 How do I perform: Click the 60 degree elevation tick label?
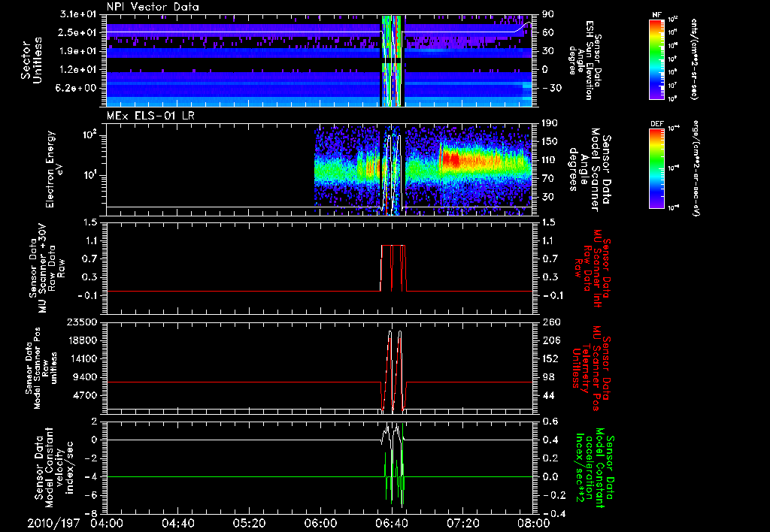547,32
